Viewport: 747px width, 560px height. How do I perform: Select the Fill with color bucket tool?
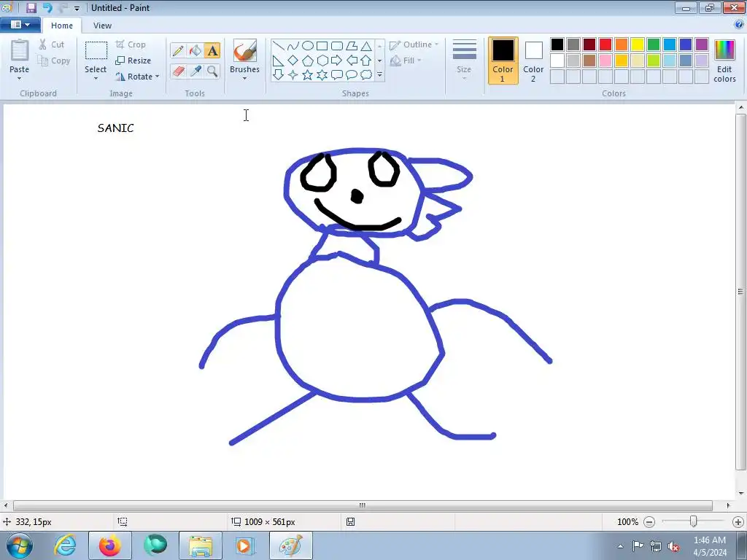click(x=196, y=50)
